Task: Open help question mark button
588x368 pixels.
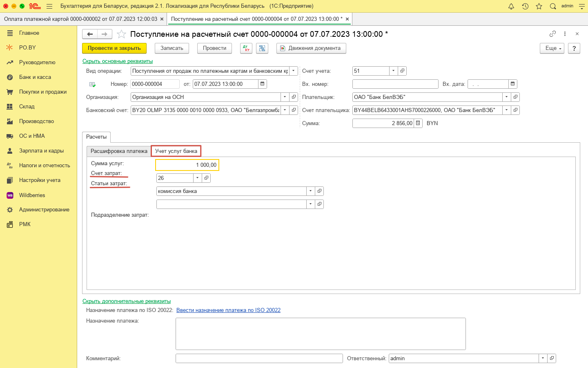Action: pyautogui.click(x=574, y=48)
